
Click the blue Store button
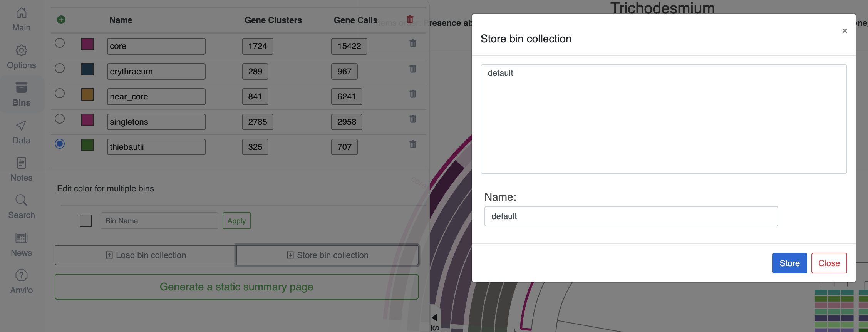click(789, 263)
